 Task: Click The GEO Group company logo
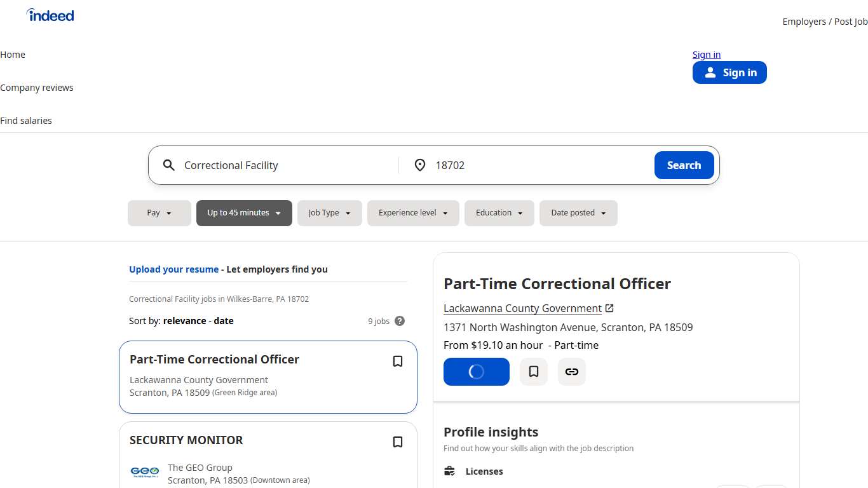point(144,472)
